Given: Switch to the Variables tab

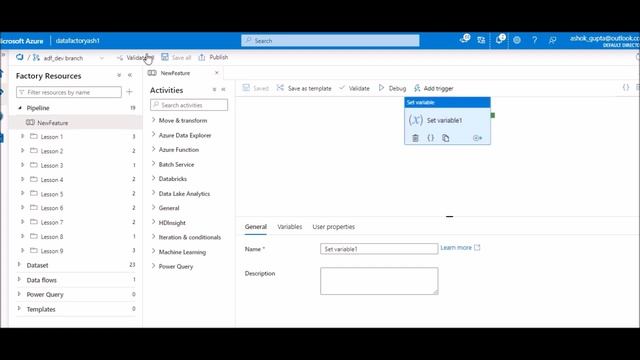Looking at the screenshot, I should (289, 227).
